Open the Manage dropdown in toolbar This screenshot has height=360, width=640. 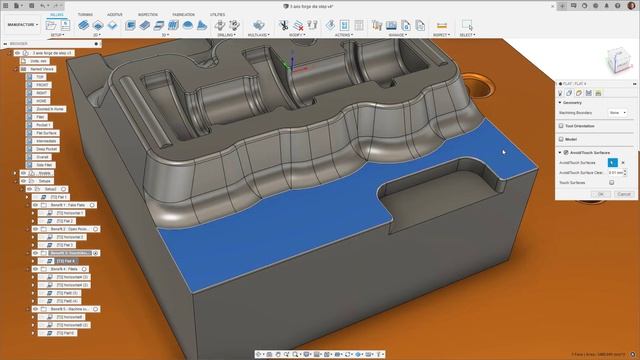click(x=398, y=35)
